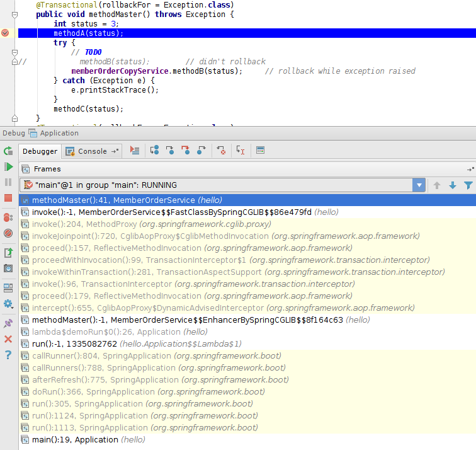Screen dimensions: 476x450
Task: Select frame afterRefresh():775, SpringApplication
Action: click(247, 380)
